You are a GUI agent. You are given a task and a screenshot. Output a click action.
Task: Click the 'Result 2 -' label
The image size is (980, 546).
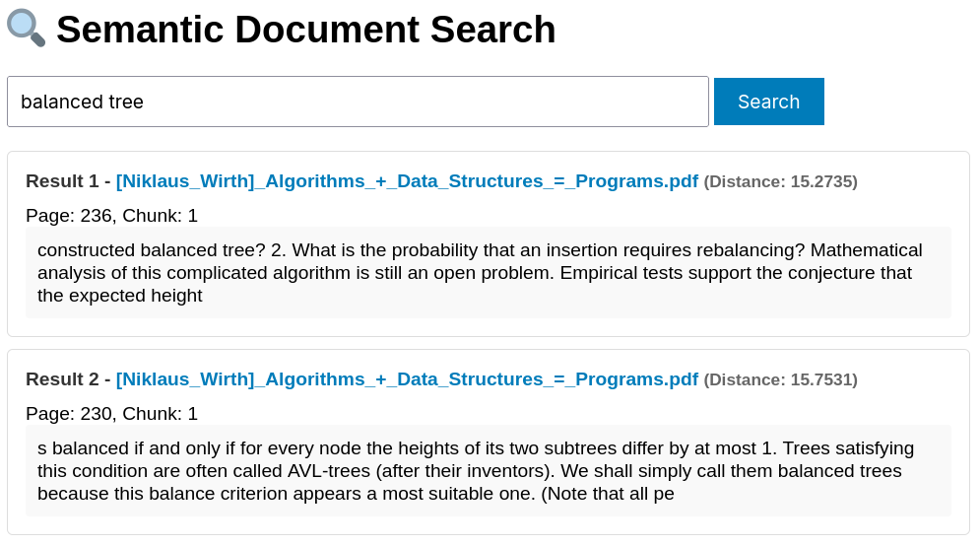(67, 379)
